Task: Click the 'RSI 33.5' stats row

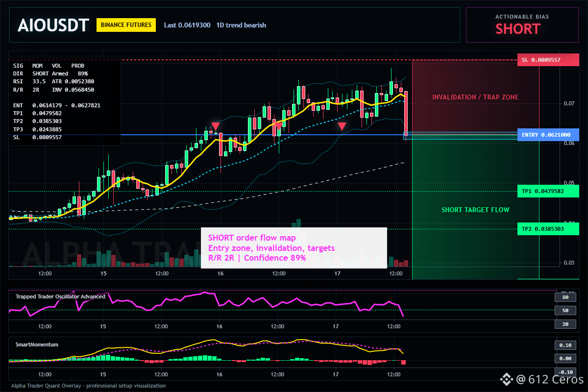Action: 54,81
